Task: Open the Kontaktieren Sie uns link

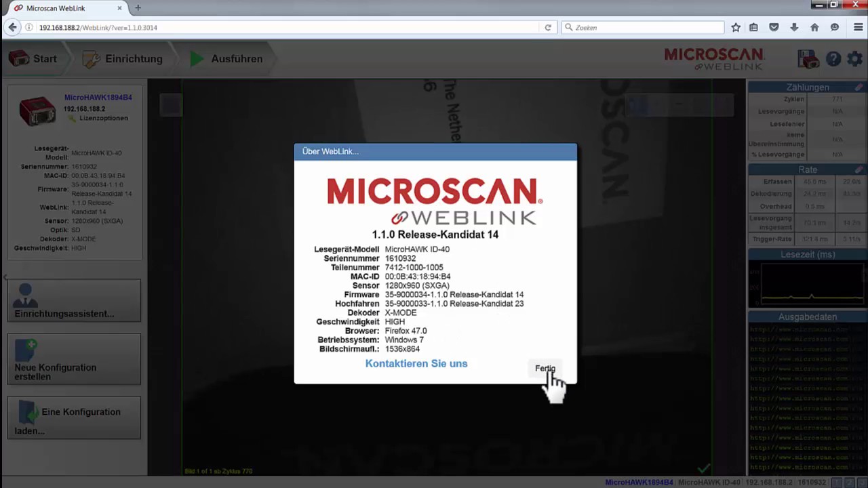Action: coord(416,364)
